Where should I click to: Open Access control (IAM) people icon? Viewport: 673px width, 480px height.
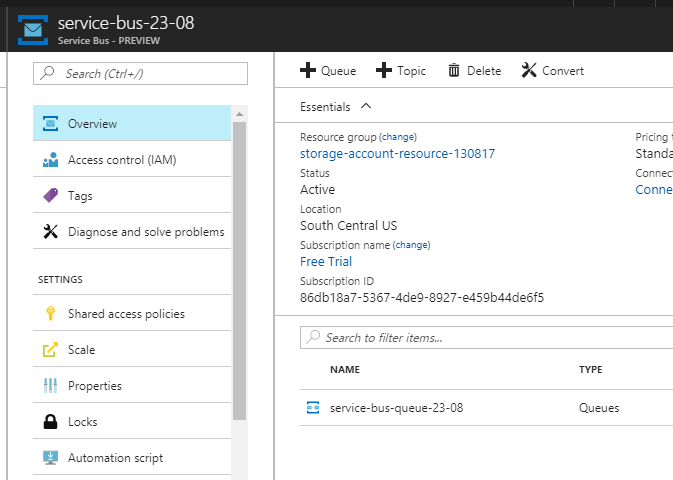tap(50, 160)
